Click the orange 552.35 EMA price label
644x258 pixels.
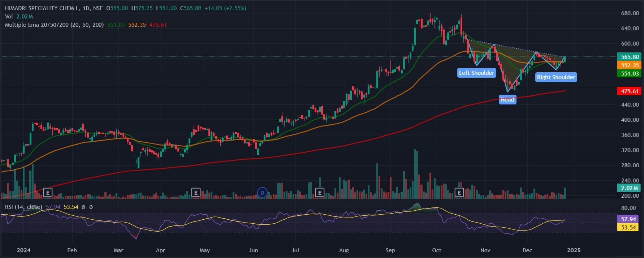pyautogui.click(x=630, y=65)
